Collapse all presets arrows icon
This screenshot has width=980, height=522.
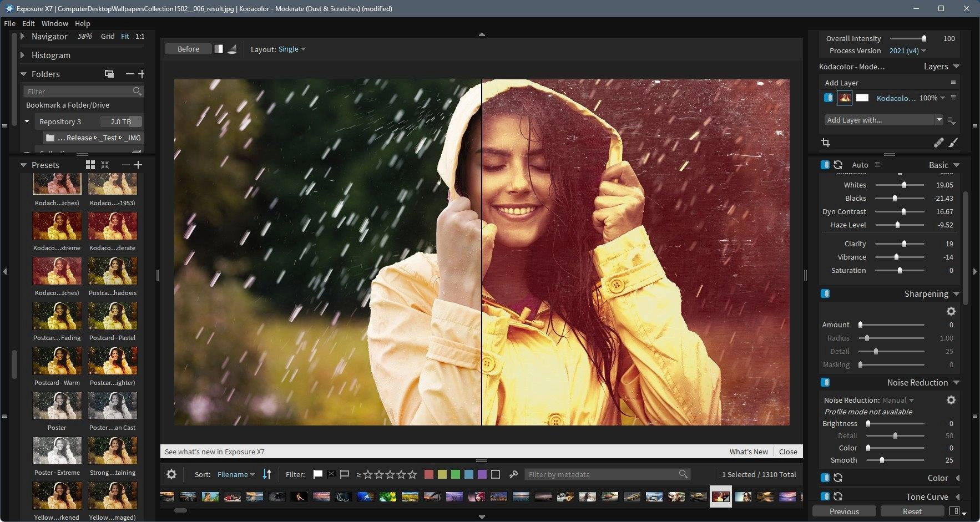pos(105,165)
